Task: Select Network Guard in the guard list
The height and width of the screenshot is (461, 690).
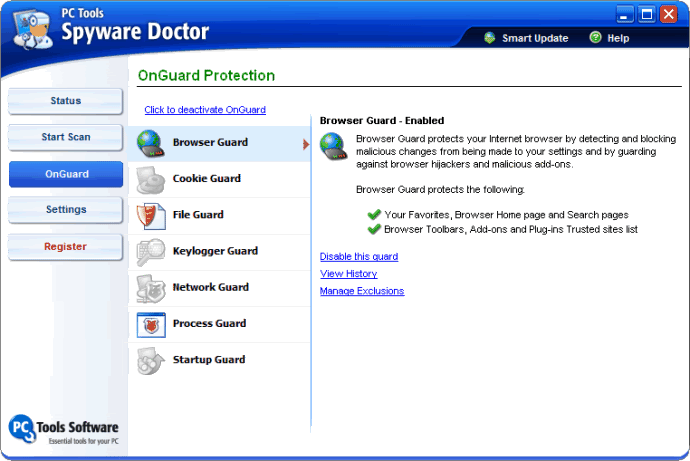Action: [219, 289]
